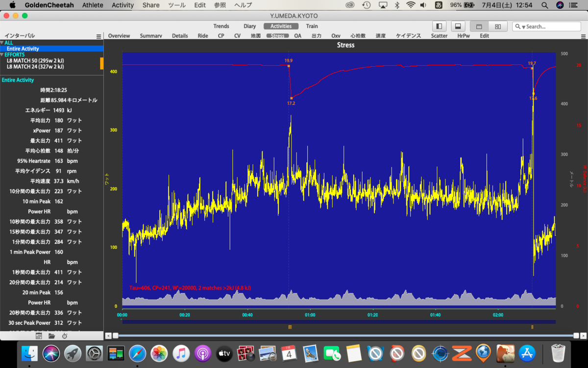Open the Share menu
Screen dimensions: 588x368
click(151, 5)
